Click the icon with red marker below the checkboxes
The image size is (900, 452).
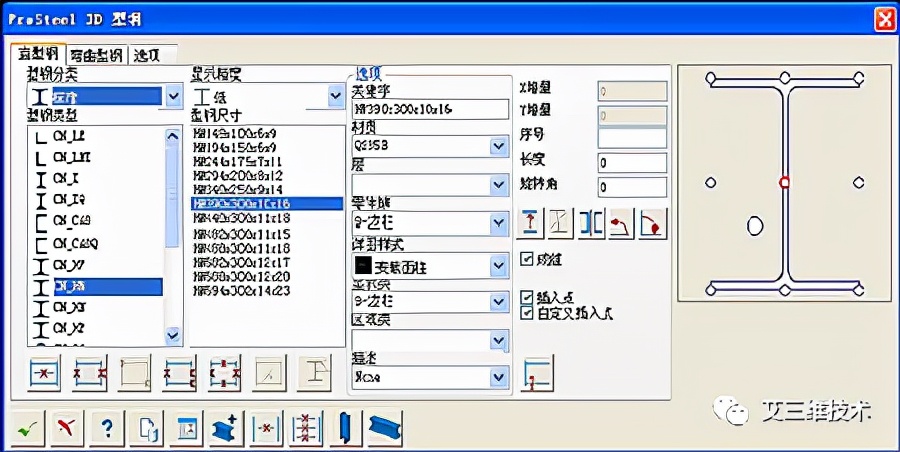(537, 373)
